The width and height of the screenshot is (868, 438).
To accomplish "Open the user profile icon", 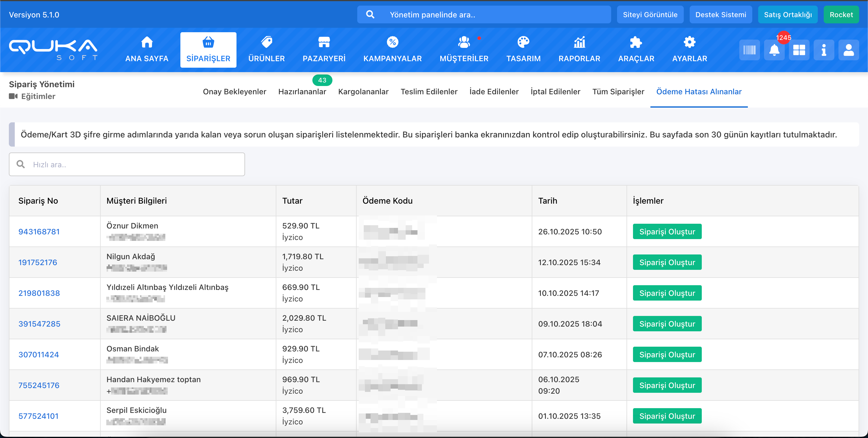I will tap(848, 50).
